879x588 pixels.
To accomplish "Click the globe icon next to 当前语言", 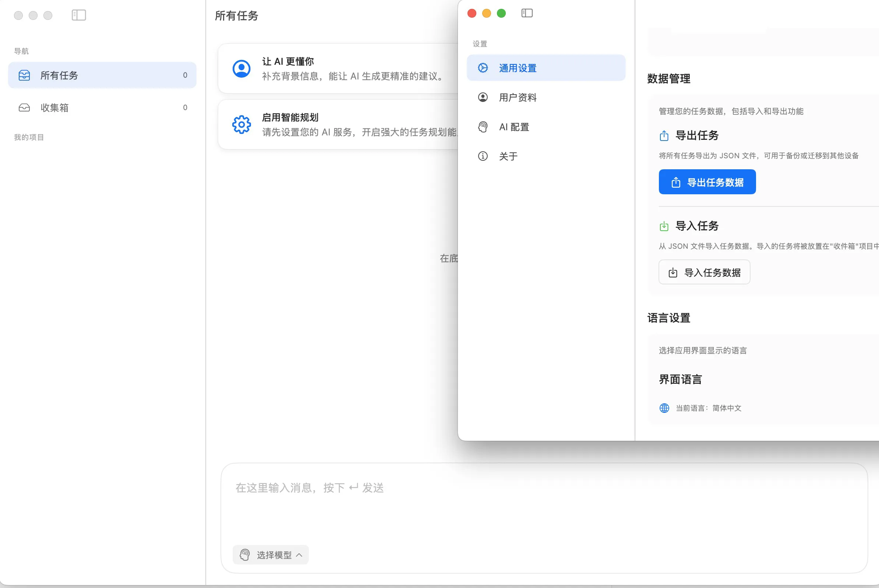I will point(664,408).
